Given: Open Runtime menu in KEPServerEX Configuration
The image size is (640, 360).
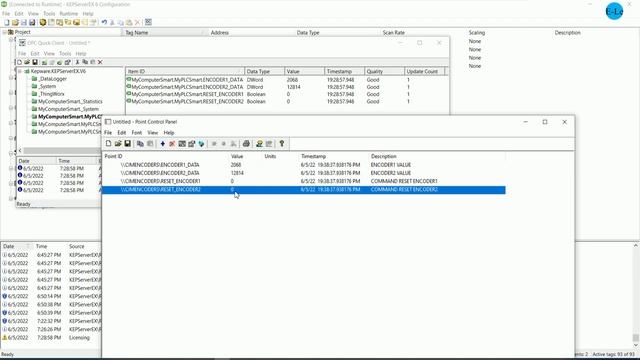Looking at the screenshot, I should tap(69, 13).
